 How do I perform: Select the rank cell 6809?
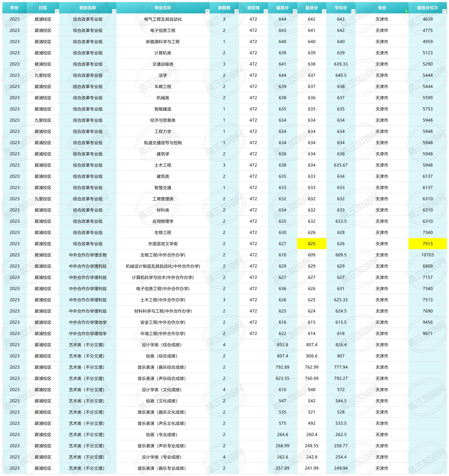tap(428, 266)
